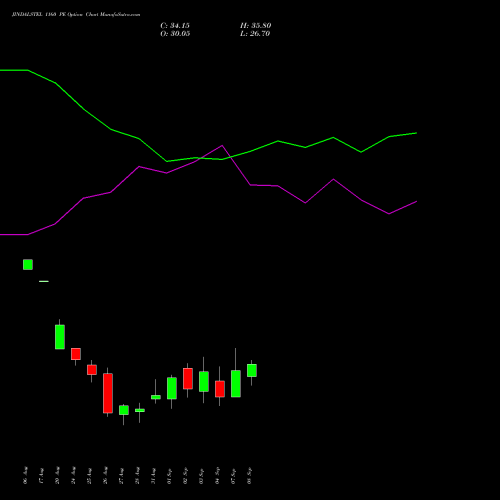The width and height of the screenshot is (500, 500).
Task: Select the high value H: 35.80
Action: pos(256,26)
